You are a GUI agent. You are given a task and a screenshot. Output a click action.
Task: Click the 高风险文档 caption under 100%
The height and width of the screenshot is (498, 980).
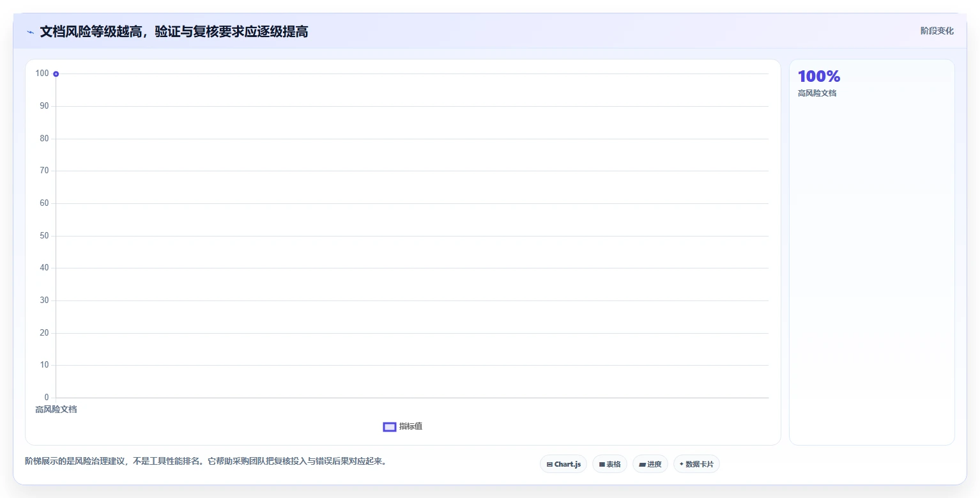point(817,93)
